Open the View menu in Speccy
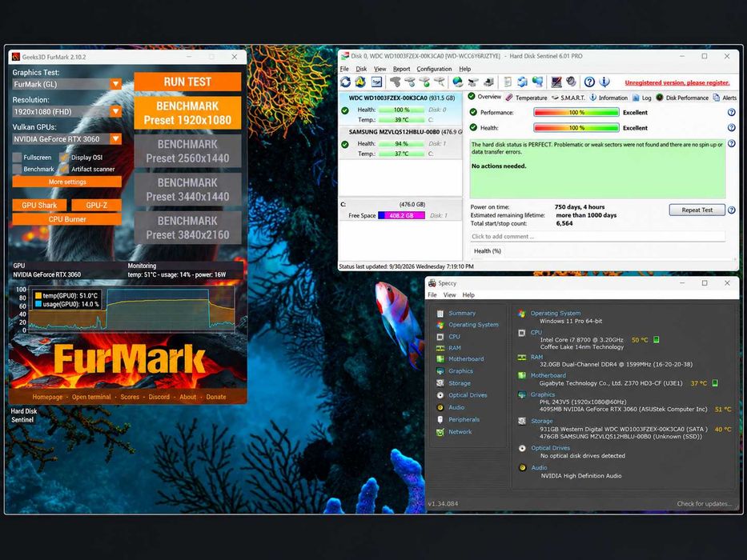This screenshot has height=560, width=747. (x=450, y=295)
